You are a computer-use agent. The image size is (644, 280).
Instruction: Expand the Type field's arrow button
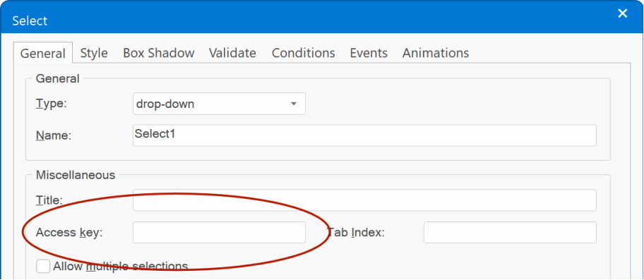(294, 104)
